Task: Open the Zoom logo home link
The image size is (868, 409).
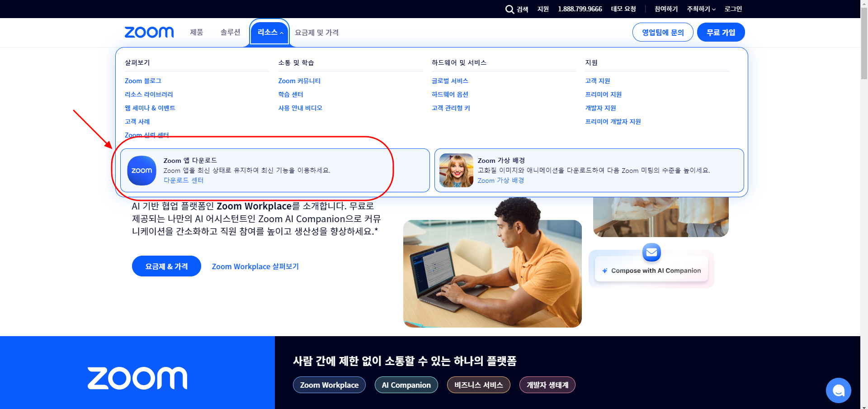Action: coord(149,32)
